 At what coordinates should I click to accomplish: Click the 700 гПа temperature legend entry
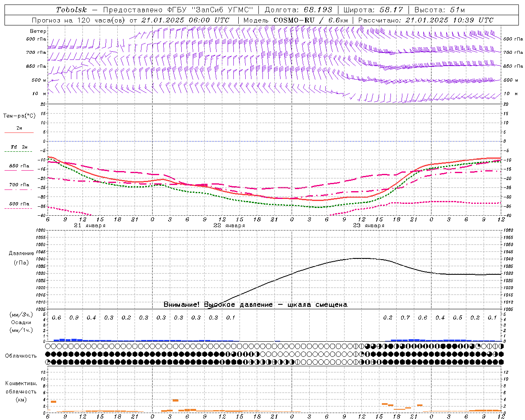(x=19, y=185)
